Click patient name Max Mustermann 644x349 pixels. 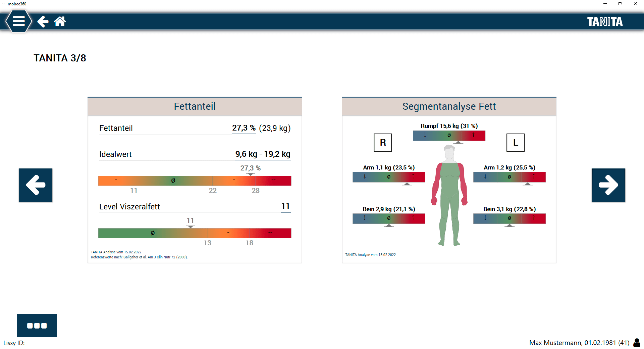coord(555,343)
